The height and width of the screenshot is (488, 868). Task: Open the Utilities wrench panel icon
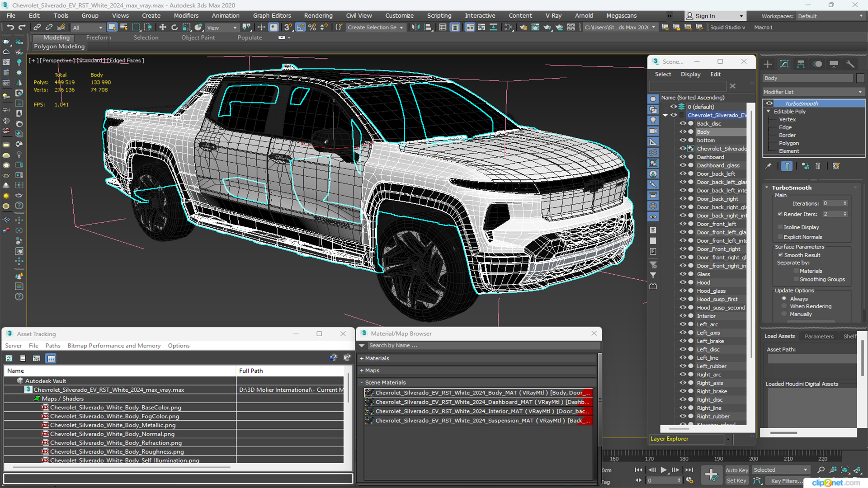pos(850,64)
